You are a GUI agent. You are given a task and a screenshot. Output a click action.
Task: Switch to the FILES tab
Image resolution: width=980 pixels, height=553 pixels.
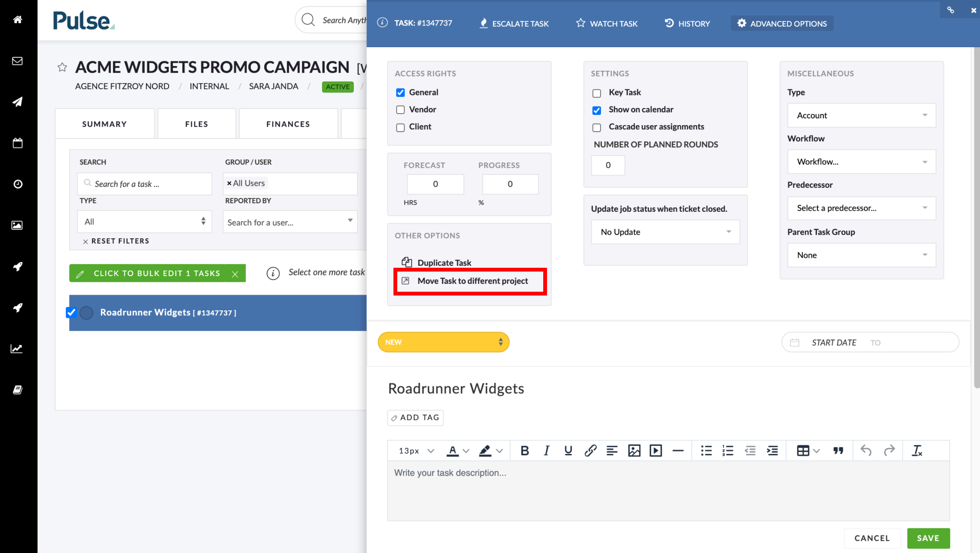pyautogui.click(x=197, y=124)
